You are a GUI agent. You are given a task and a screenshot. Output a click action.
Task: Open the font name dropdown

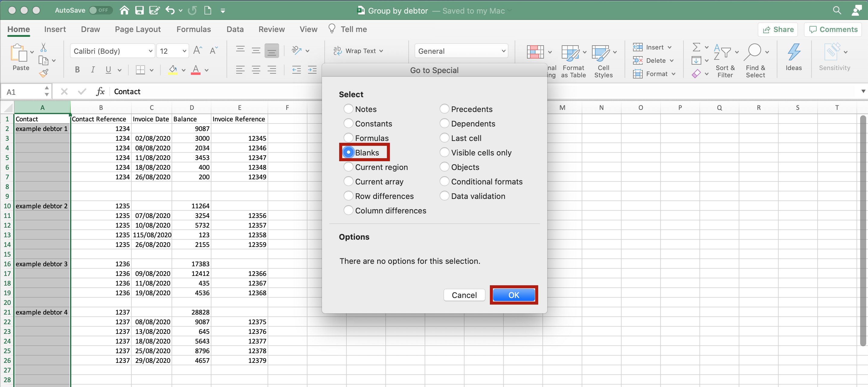tap(150, 51)
